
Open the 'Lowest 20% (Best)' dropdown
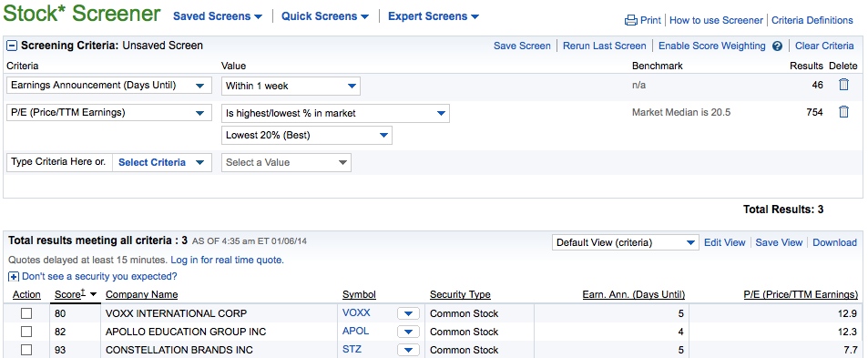(x=307, y=136)
